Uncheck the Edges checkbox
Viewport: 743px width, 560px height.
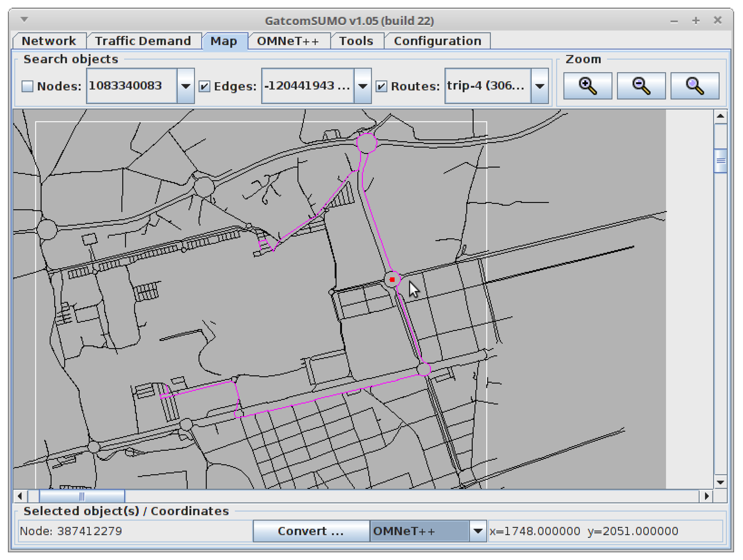pos(204,86)
